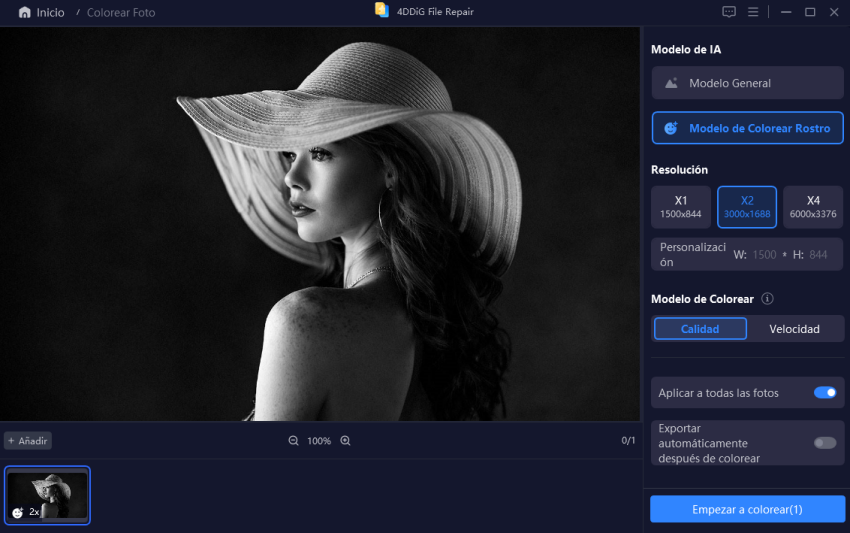Click the 2x label on thumbnail
This screenshot has height=533, width=850.
[34, 511]
